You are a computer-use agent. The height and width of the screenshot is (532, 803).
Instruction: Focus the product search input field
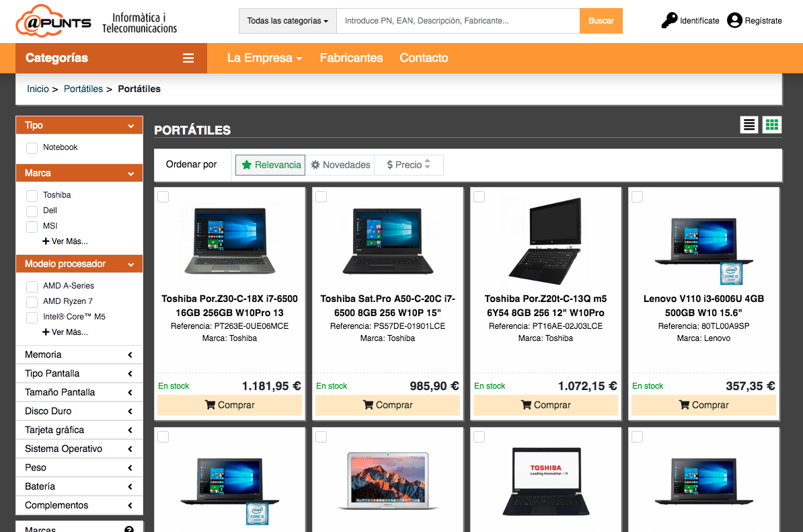click(458, 21)
